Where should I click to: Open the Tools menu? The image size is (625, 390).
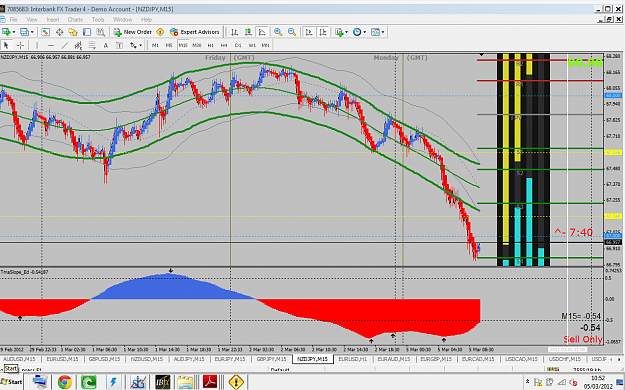[98, 19]
